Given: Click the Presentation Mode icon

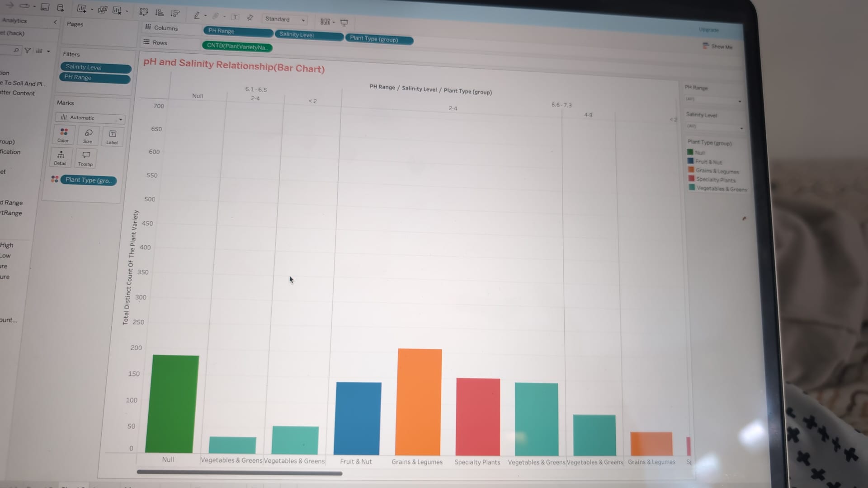Looking at the screenshot, I should point(344,22).
